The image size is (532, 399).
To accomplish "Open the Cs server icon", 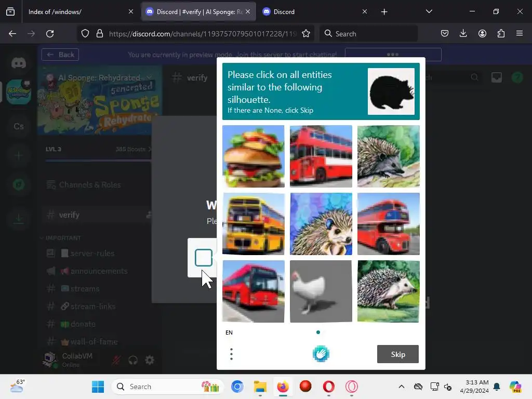I will 19,127.
